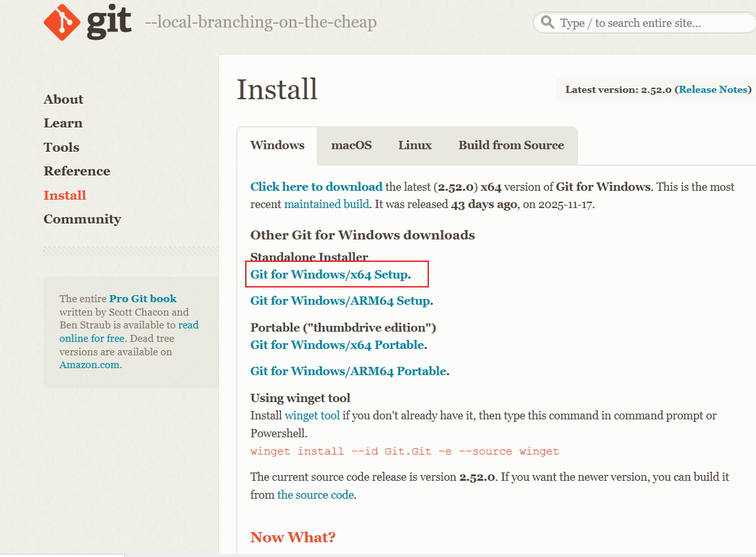756x557 pixels.
Task: Switch to the macOS tab
Action: [351, 145]
